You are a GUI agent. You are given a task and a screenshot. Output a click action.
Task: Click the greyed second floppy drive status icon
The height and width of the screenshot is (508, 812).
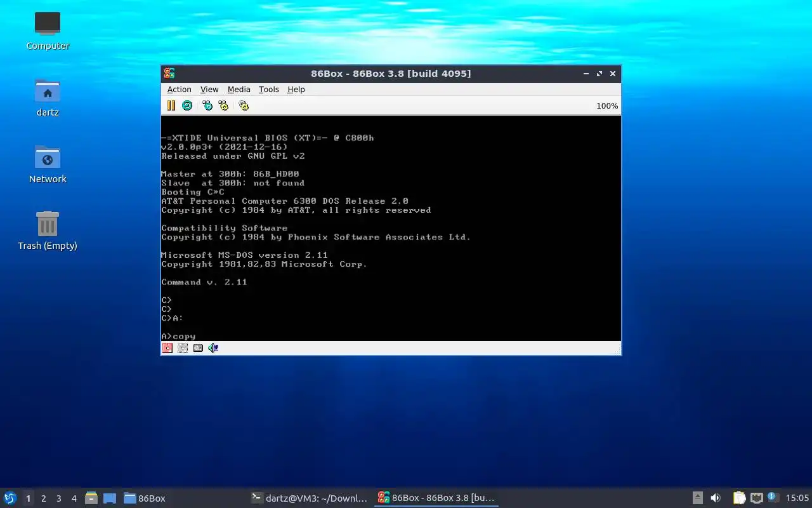pyautogui.click(x=183, y=348)
